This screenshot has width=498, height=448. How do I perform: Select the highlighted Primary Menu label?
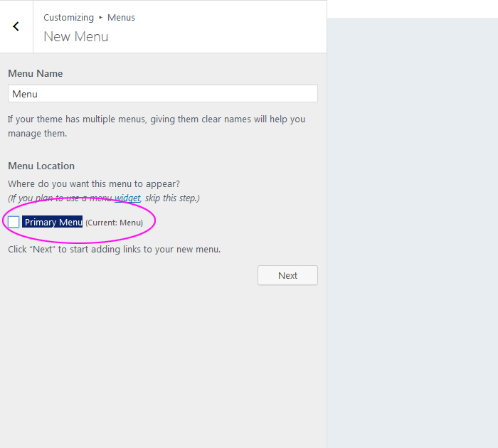(53, 222)
